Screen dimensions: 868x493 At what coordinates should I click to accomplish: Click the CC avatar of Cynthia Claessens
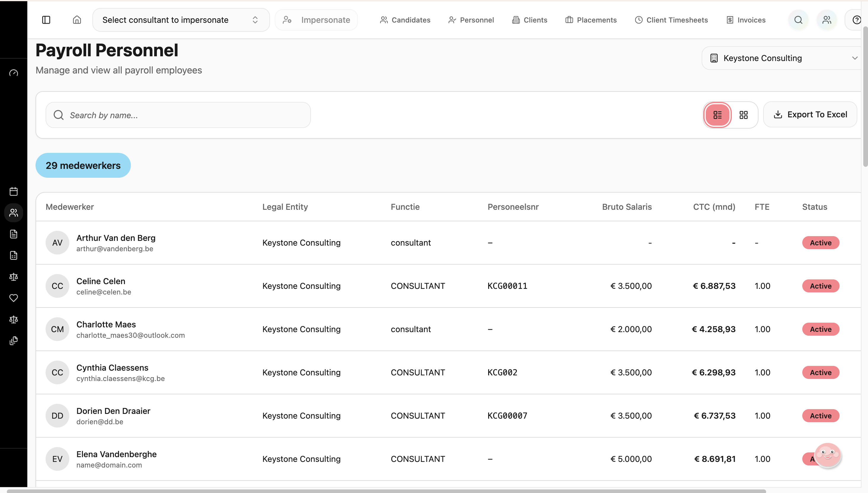[x=57, y=372]
